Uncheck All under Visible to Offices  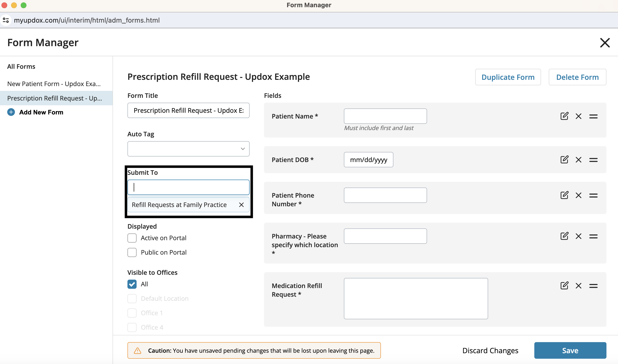(x=132, y=284)
